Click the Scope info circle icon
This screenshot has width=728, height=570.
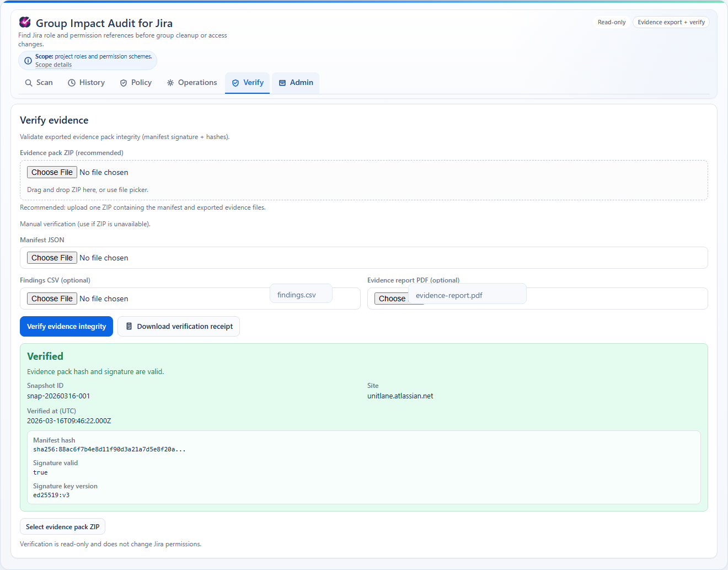(28, 61)
